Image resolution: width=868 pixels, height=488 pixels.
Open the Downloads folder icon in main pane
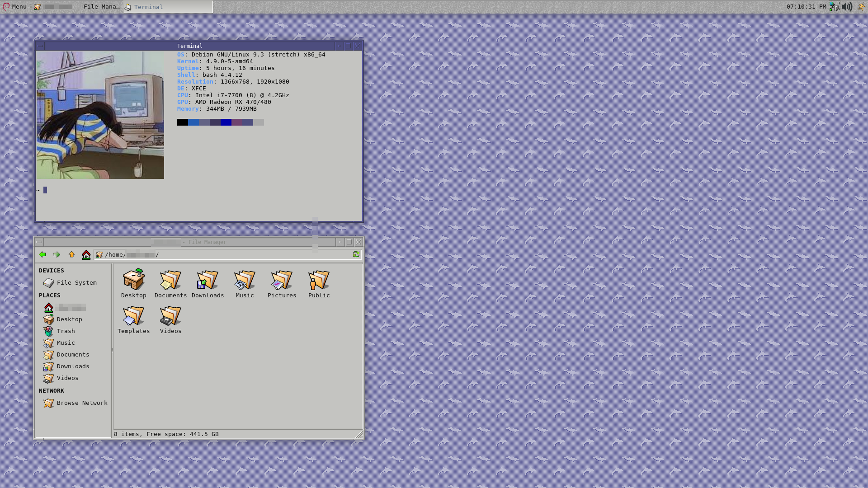pyautogui.click(x=208, y=284)
